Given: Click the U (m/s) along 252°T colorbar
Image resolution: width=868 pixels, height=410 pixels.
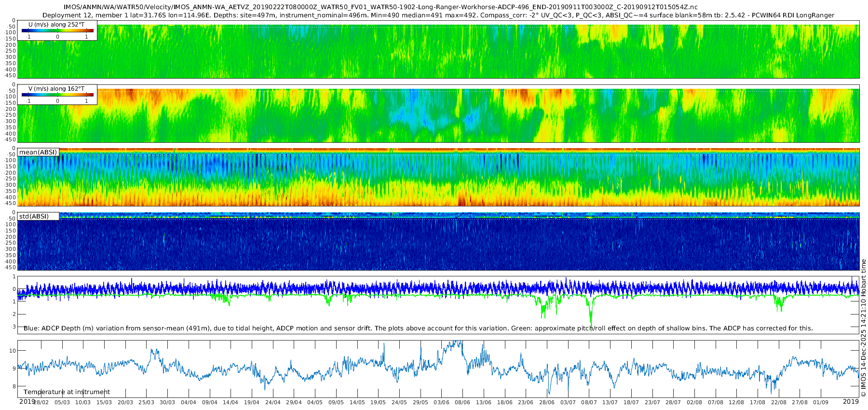Looking at the screenshot, I should click(x=57, y=31).
